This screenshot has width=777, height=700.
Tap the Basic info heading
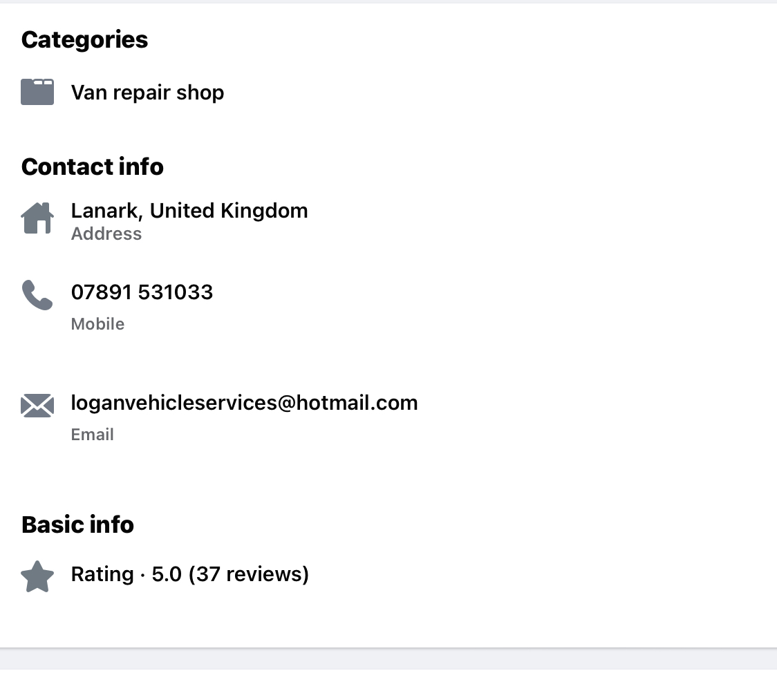(x=77, y=524)
